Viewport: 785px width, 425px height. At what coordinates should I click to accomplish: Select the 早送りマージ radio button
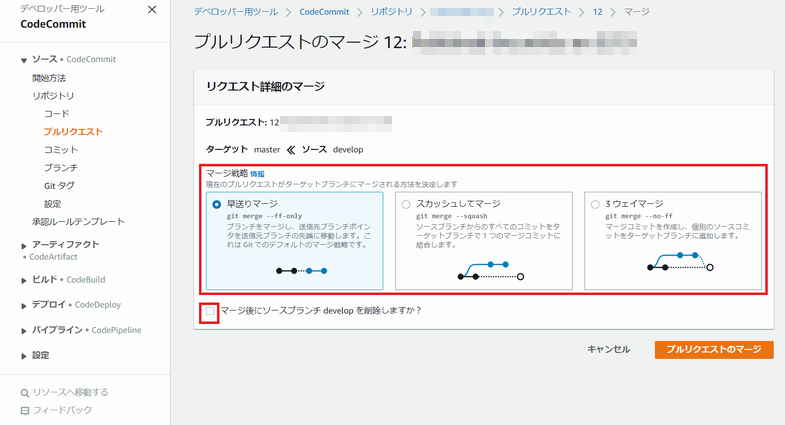[x=216, y=204]
